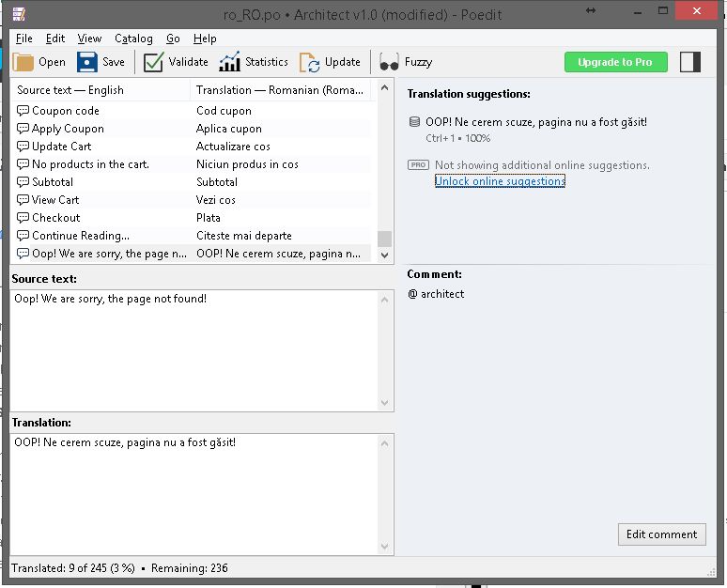The width and height of the screenshot is (727, 588).
Task: Click the window resize grip in status bar
Action: [711, 572]
